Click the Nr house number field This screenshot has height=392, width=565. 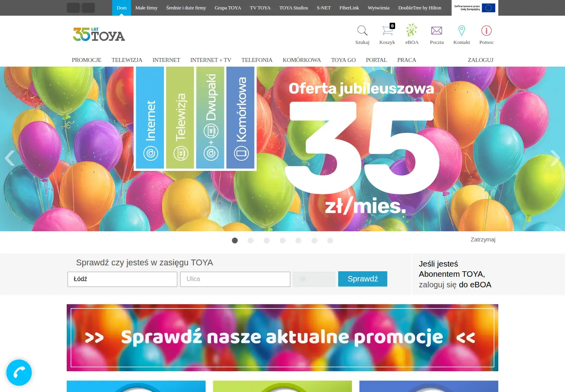point(314,279)
